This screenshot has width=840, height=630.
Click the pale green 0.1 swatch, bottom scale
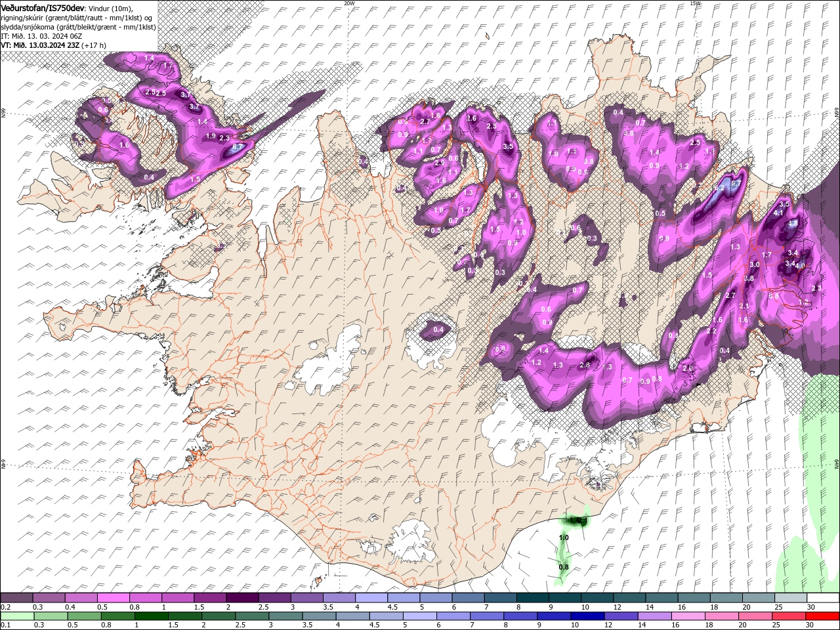[17, 616]
